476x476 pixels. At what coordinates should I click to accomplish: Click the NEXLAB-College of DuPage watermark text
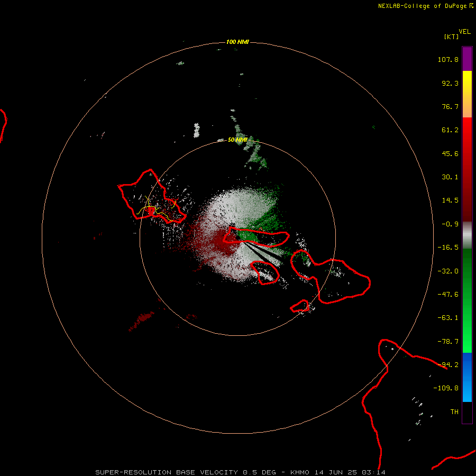point(425,6)
